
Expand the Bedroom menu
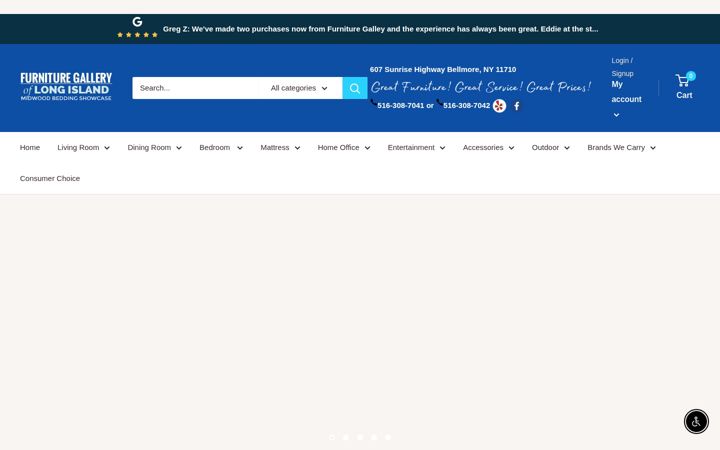[221, 147]
